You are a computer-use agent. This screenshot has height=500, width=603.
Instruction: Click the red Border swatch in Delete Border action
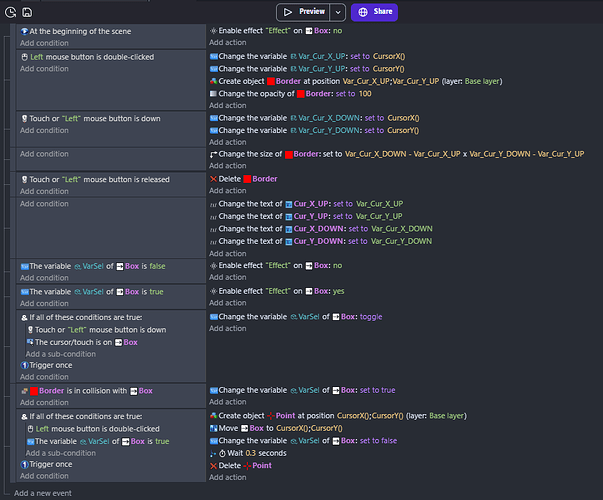pos(247,179)
